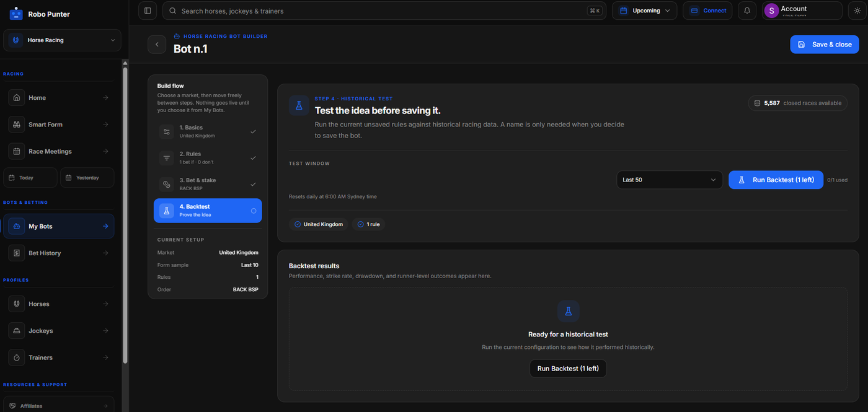Open step 1. Basics
This screenshot has width=868, height=412.
208,131
